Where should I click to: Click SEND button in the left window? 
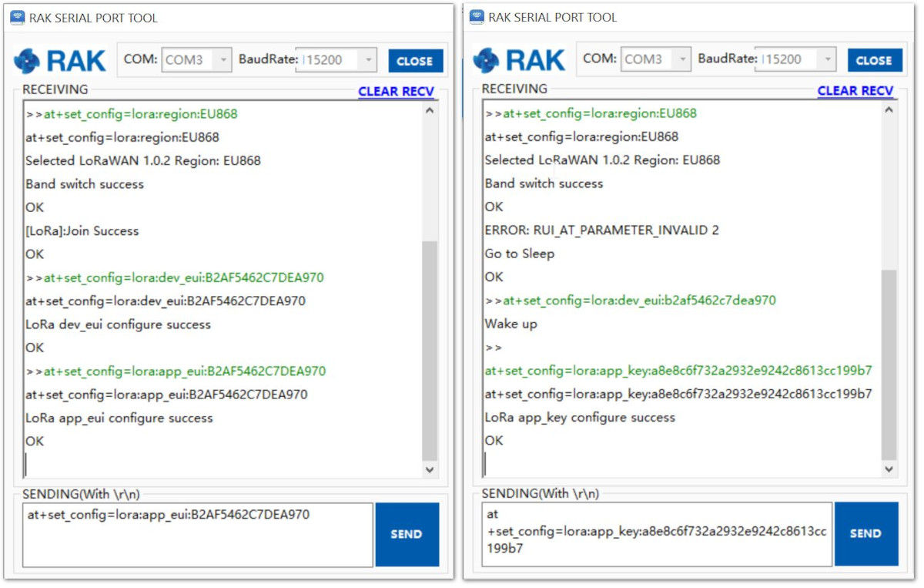pos(407,534)
